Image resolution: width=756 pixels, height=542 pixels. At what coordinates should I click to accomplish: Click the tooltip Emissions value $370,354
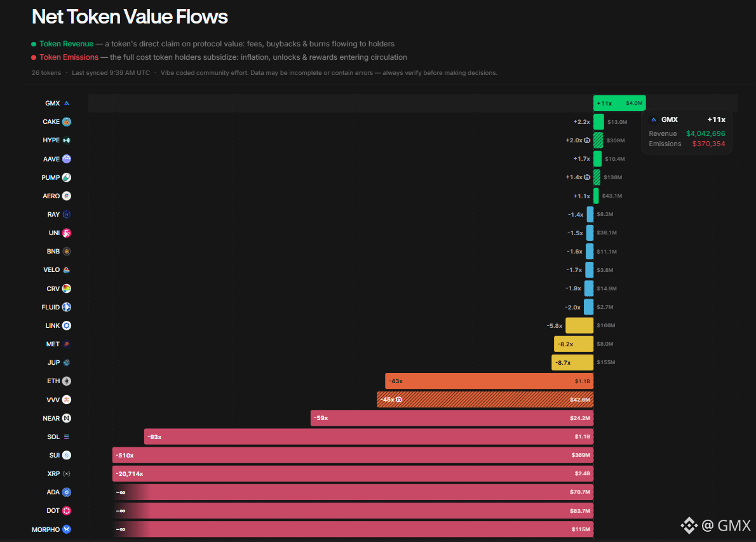coord(709,144)
